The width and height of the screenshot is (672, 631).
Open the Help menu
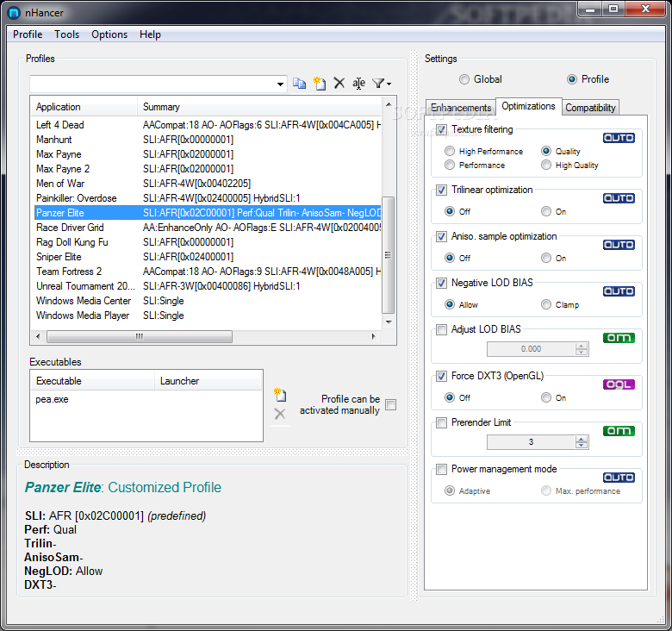click(150, 34)
